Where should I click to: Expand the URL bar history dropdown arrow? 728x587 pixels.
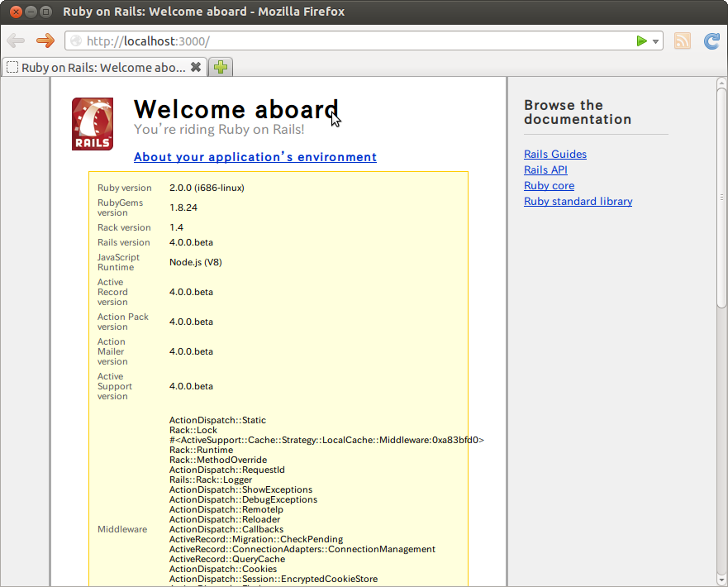(655, 41)
